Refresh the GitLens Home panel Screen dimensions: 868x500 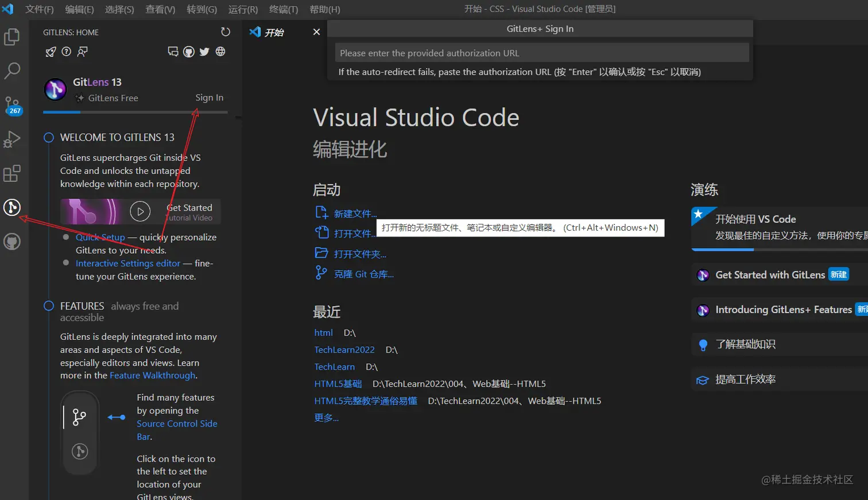tap(225, 32)
